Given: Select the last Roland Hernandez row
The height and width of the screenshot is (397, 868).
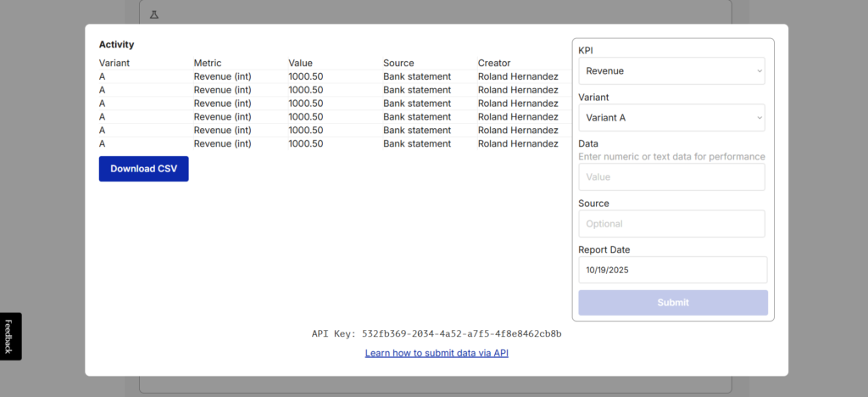Looking at the screenshot, I should 517,143.
